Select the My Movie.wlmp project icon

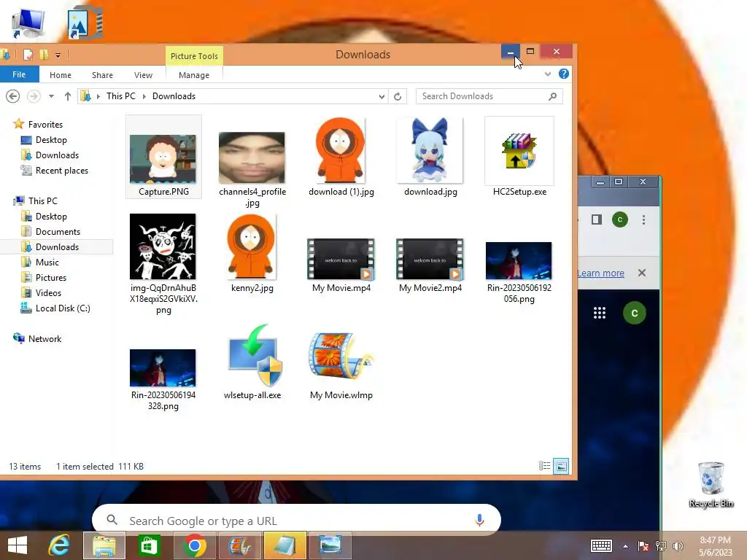(x=341, y=356)
